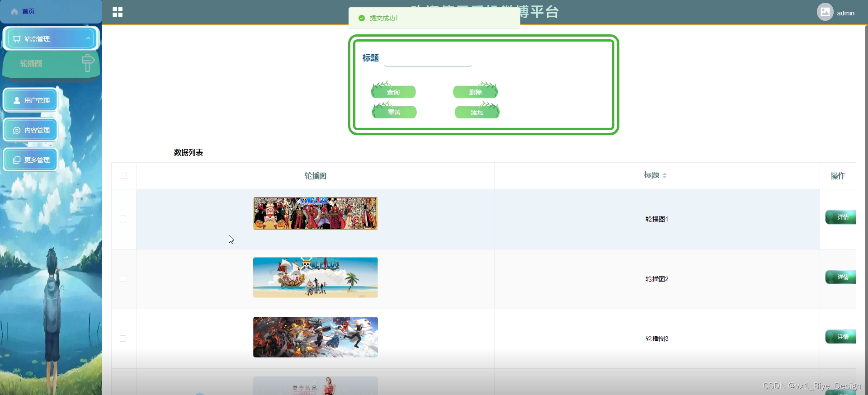Click the monitor icon in 站点管理
The width and height of the screenshot is (868, 395).
(x=17, y=39)
